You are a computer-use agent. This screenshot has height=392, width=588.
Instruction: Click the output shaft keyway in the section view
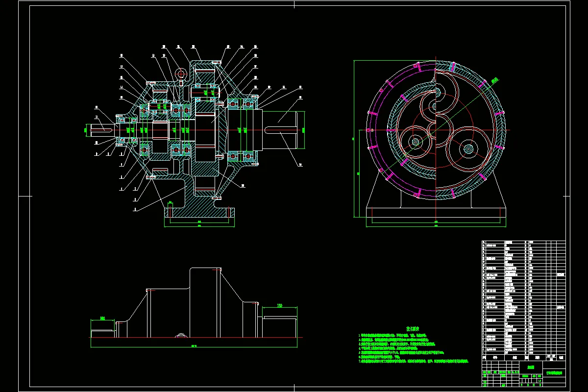click(x=282, y=129)
